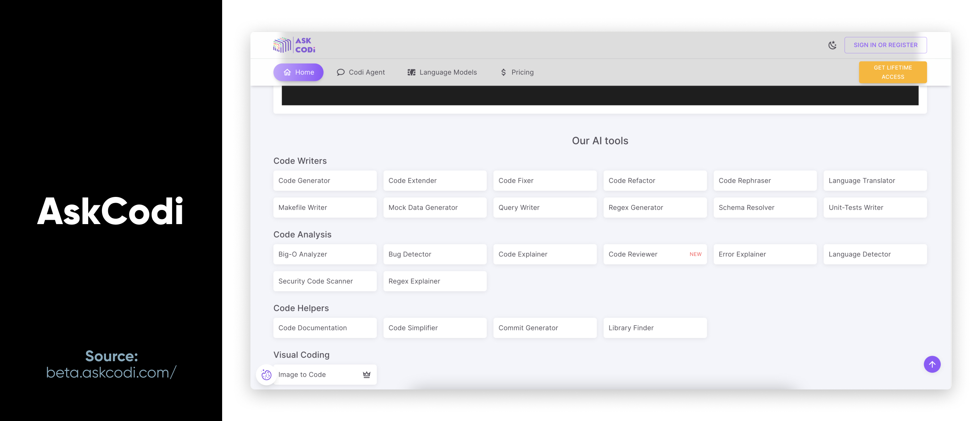980x421 pixels.
Task: Choose Regex Explainer
Action: [435, 281]
